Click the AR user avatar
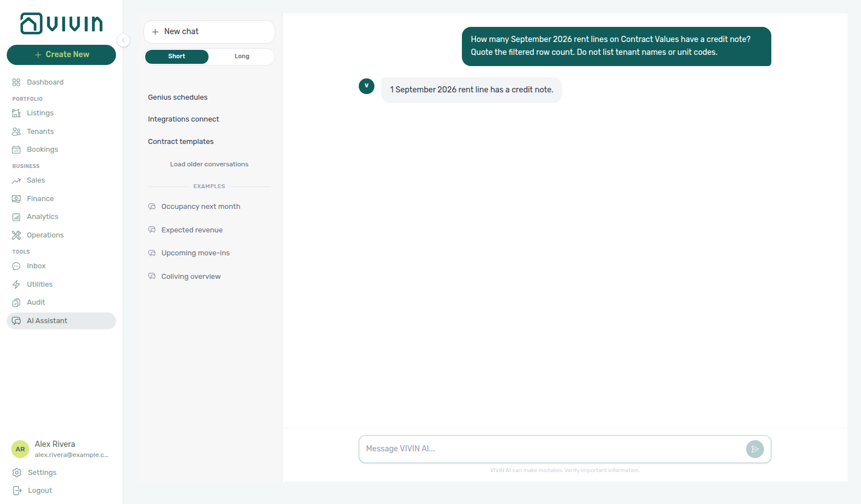The image size is (861, 504). pyautogui.click(x=20, y=449)
